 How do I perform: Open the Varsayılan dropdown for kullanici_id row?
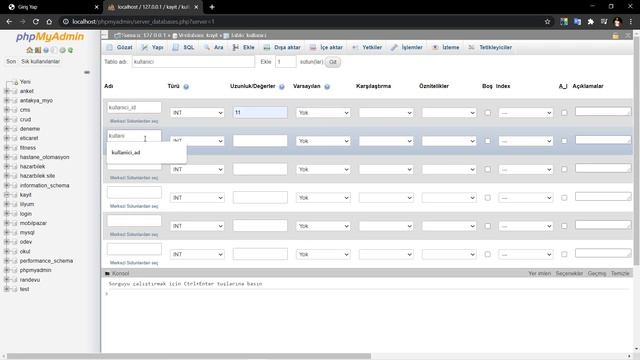(323, 113)
